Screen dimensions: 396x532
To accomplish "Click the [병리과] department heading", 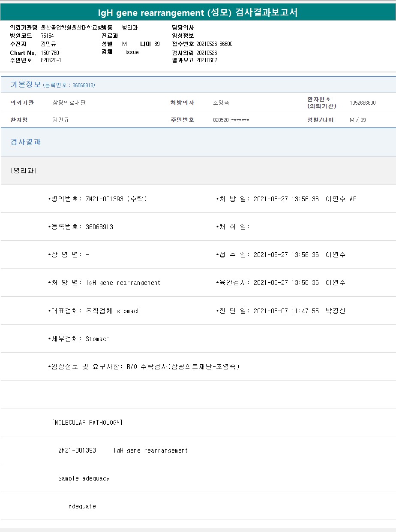I will pos(24,171).
